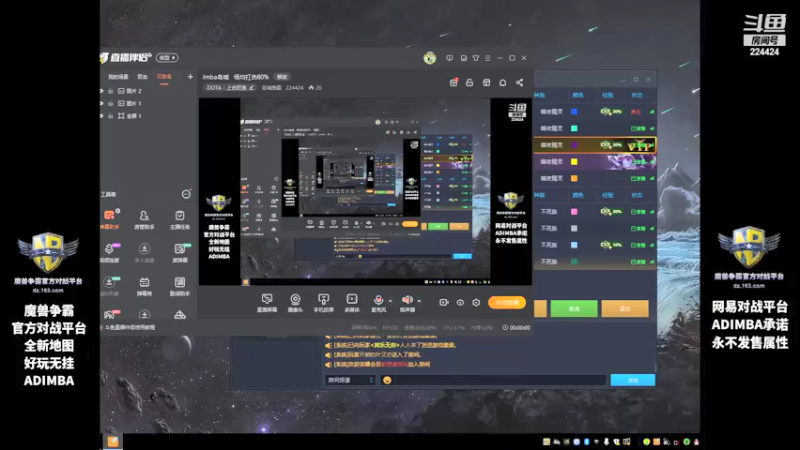Click room number 224424 text
The height and width of the screenshot is (450, 800).
pos(294,88)
